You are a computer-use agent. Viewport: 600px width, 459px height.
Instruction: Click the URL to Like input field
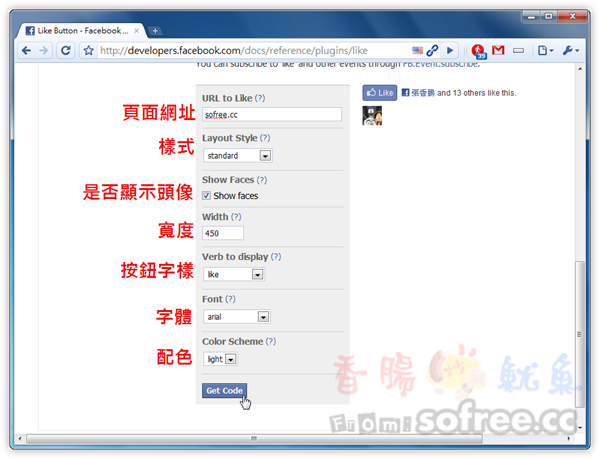pos(272,114)
